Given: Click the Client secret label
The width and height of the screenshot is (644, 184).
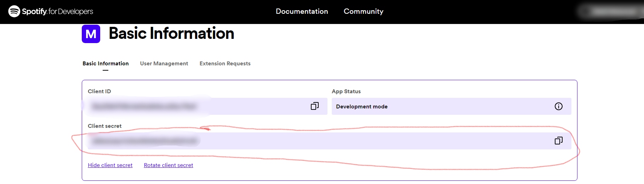Looking at the screenshot, I should coord(104,126).
